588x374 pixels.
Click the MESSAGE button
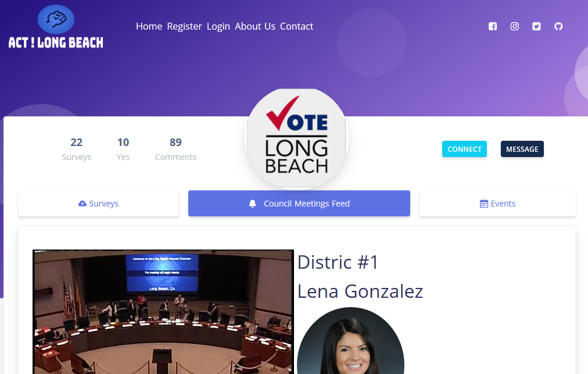point(522,149)
